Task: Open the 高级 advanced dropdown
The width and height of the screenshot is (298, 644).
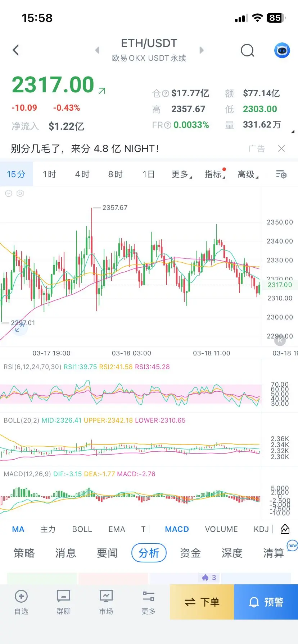Action: [x=248, y=174]
